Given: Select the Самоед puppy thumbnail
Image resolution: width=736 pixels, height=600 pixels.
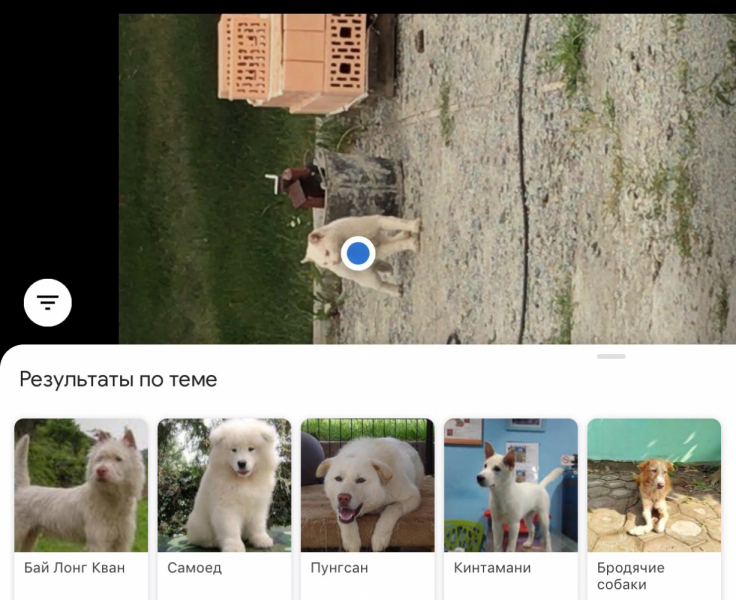Looking at the screenshot, I should [224, 485].
